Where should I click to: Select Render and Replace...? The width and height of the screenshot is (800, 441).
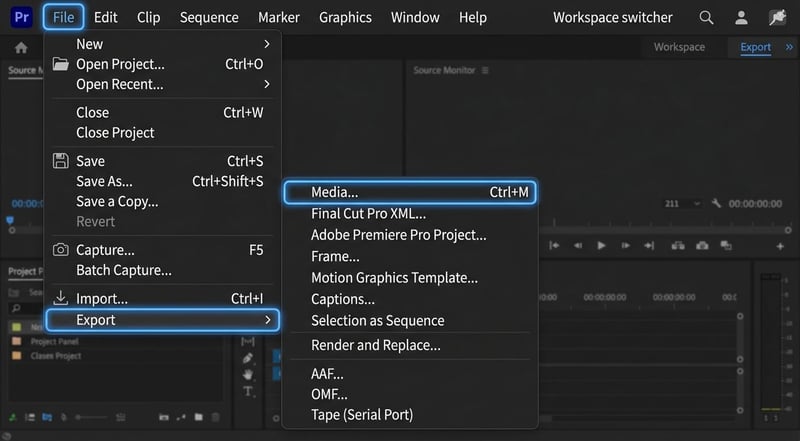click(x=410, y=346)
